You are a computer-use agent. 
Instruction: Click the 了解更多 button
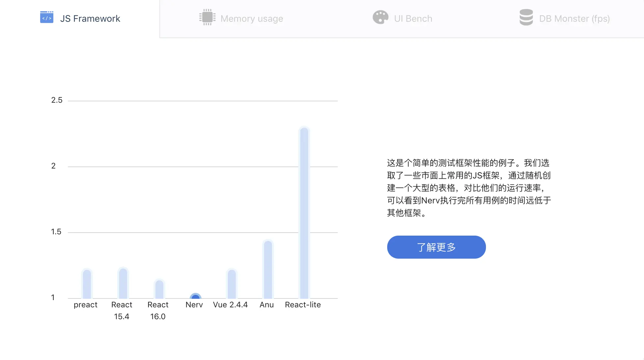pos(436,247)
